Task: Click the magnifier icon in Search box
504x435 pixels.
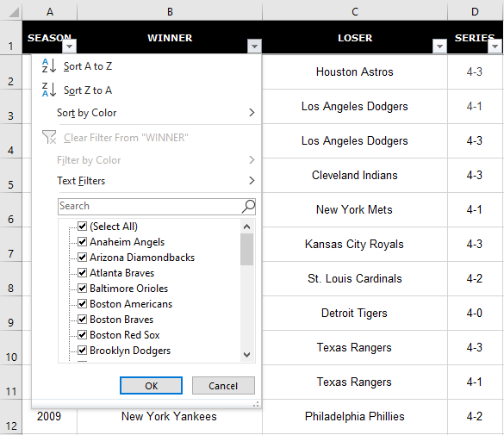Action: [248, 206]
